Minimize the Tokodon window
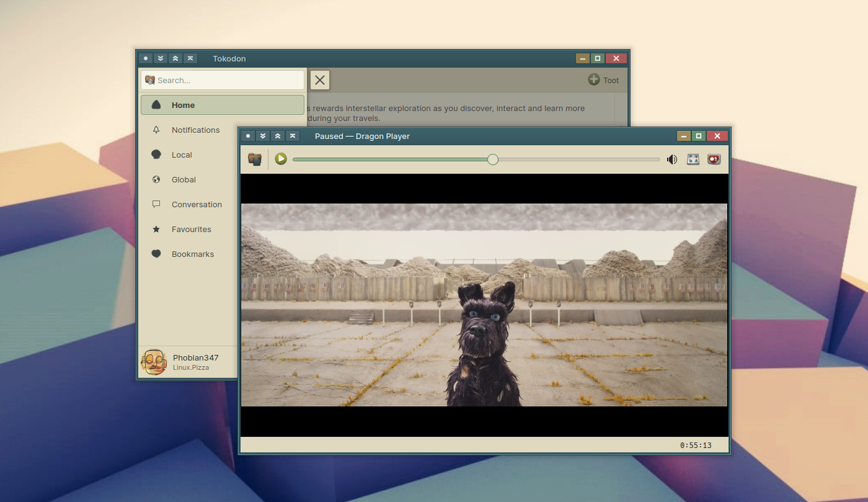This screenshot has height=502, width=868. point(582,58)
